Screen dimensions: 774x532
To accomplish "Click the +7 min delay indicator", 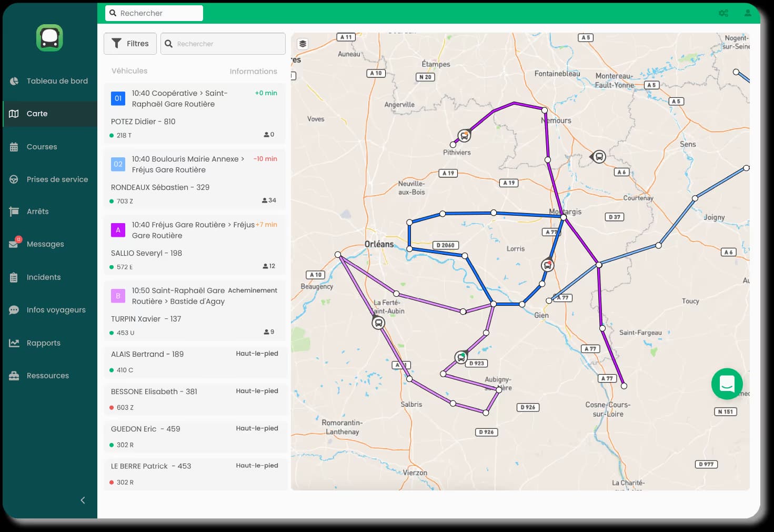I will (266, 225).
